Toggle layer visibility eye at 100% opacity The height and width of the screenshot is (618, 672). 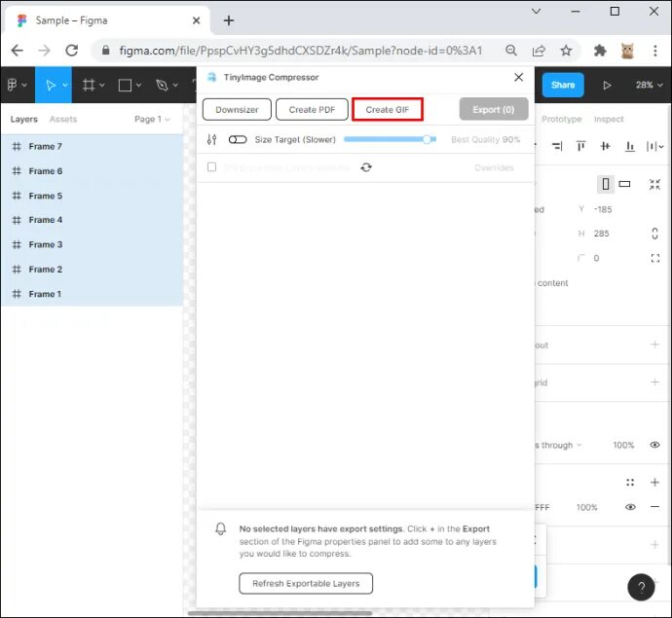(654, 445)
